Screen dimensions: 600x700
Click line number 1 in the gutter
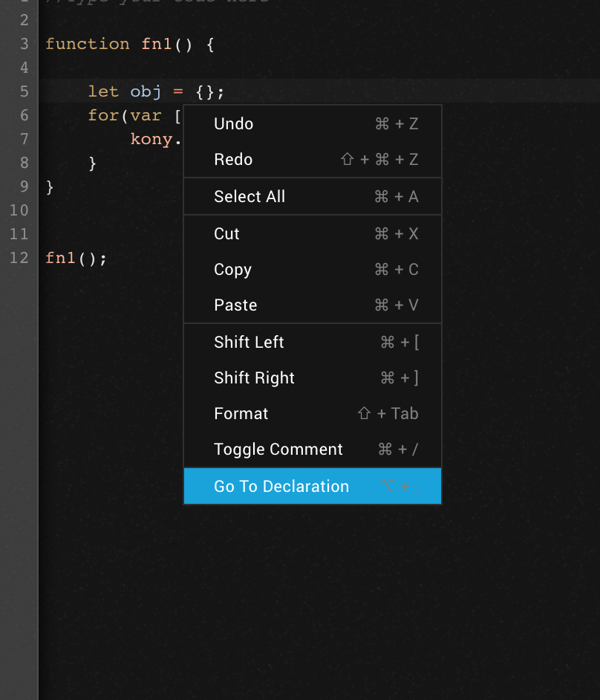23,1
